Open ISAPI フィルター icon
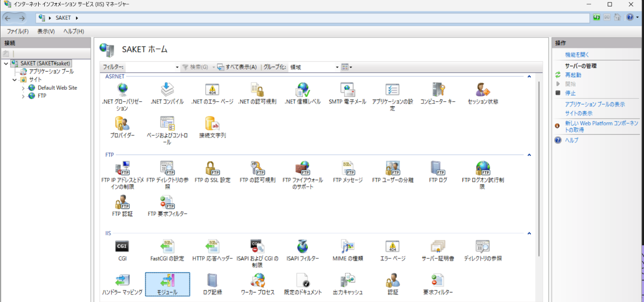This screenshot has width=644, height=302. tap(302, 250)
